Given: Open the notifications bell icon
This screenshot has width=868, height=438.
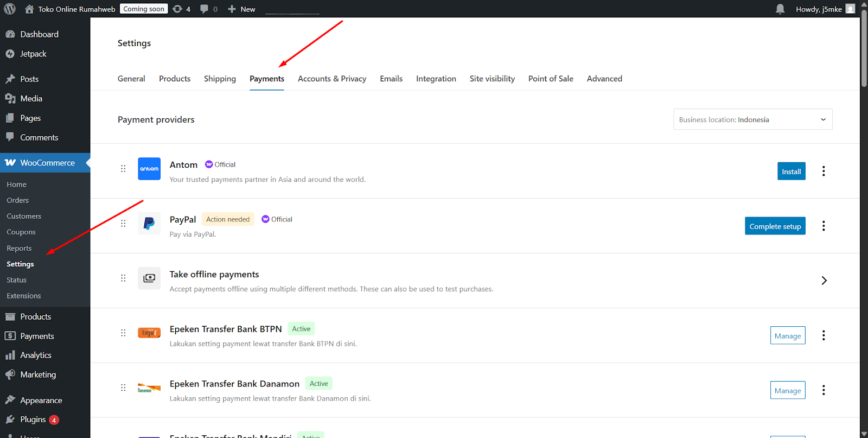Looking at the screenshot, I should [780, 9].
